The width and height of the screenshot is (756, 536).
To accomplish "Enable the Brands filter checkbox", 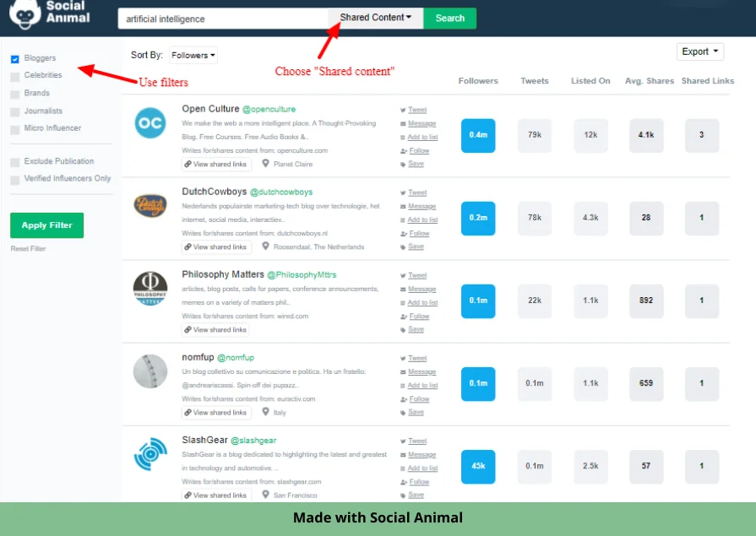I will 15,94.
